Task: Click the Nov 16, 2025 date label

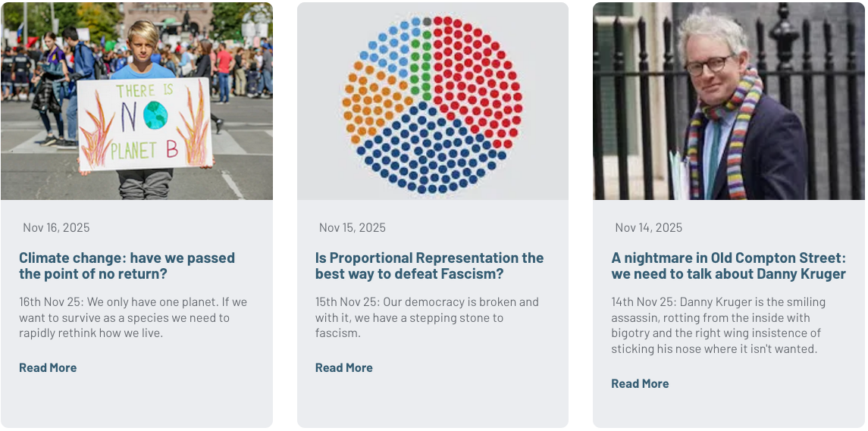Action: (56, 227)
